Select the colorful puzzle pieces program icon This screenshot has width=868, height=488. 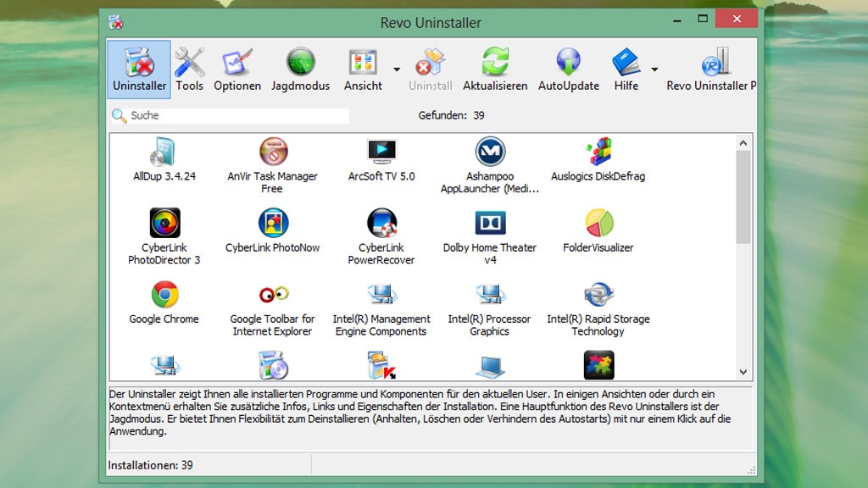click(599, 365)
